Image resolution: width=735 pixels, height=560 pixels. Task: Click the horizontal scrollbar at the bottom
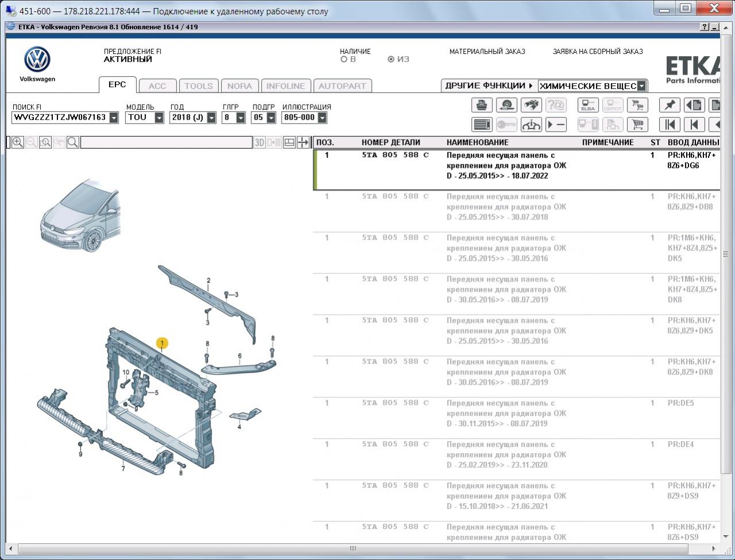coord(353,549)
